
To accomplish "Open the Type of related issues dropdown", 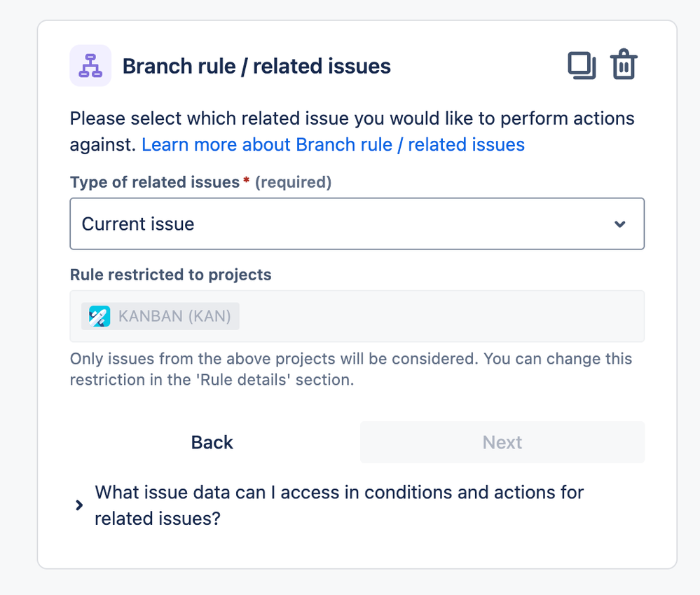I will point(357,224).
